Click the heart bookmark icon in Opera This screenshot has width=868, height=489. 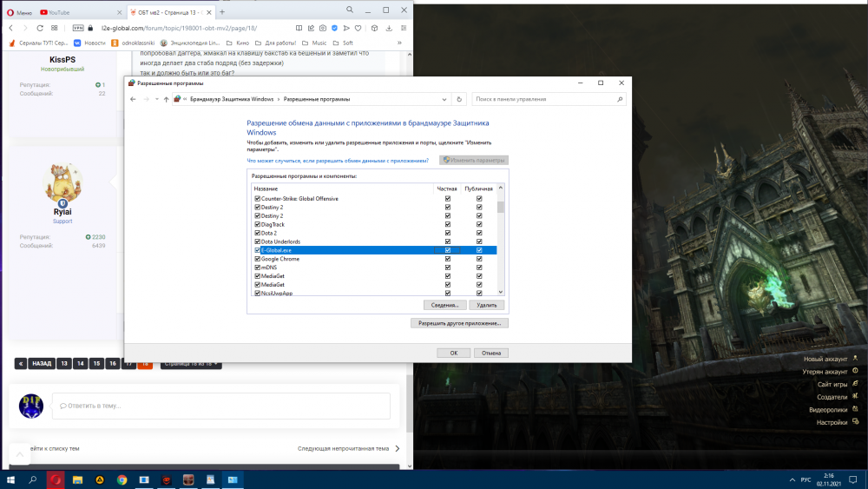tap(358, 28)
